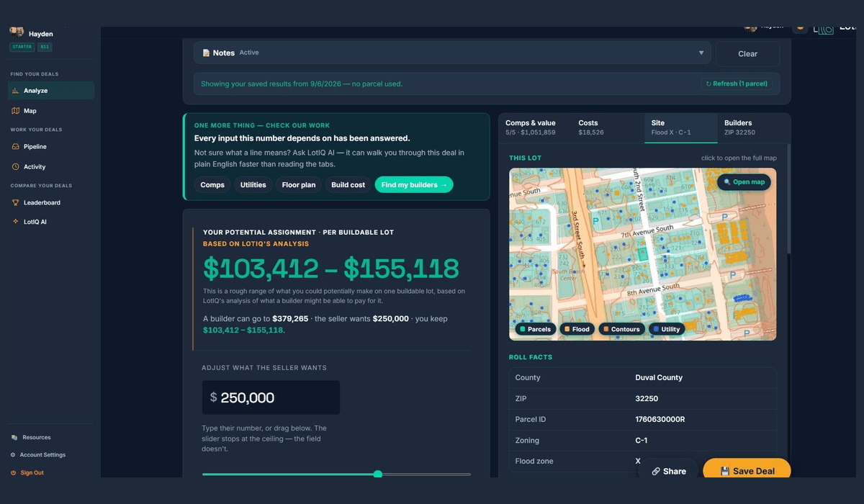This screenshot has width=864, height=504.
Task: Expand the Notes dropdown arrow
Action: click(x=701, y=53)
